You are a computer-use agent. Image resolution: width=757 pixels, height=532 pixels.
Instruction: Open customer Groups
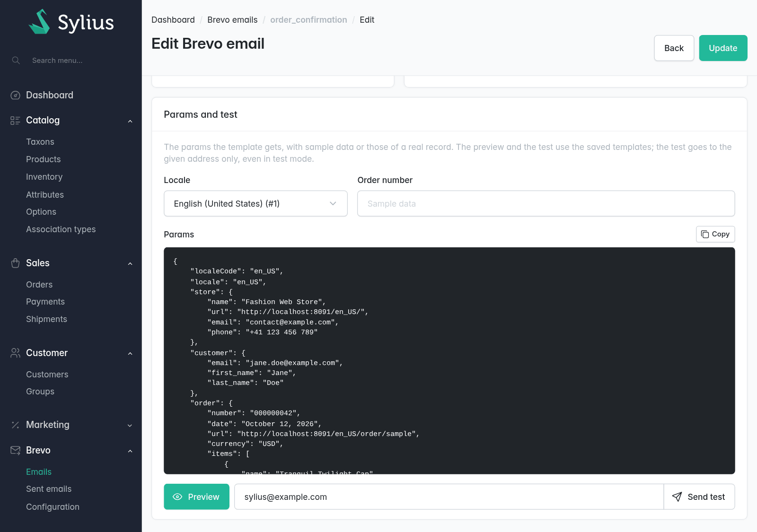tap(40, 392)
